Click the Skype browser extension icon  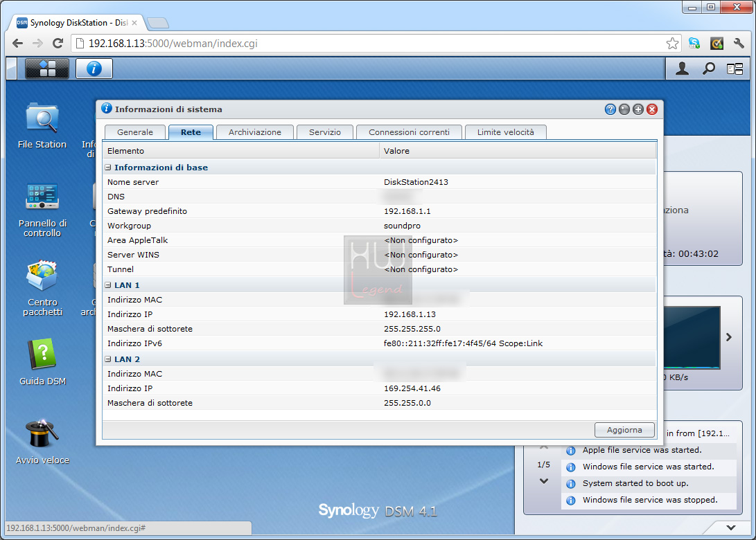pyautogui.click(x=694, y=44)
